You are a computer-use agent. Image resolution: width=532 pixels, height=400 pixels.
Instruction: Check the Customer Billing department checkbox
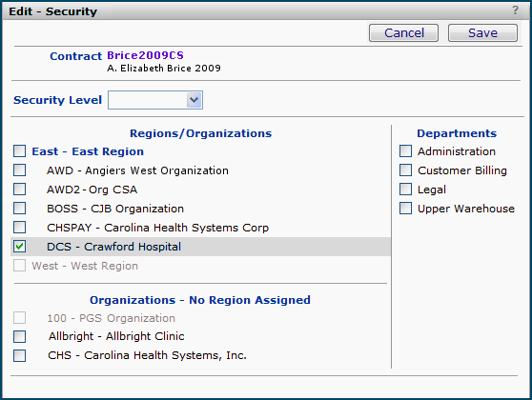(x=405, y=170)
